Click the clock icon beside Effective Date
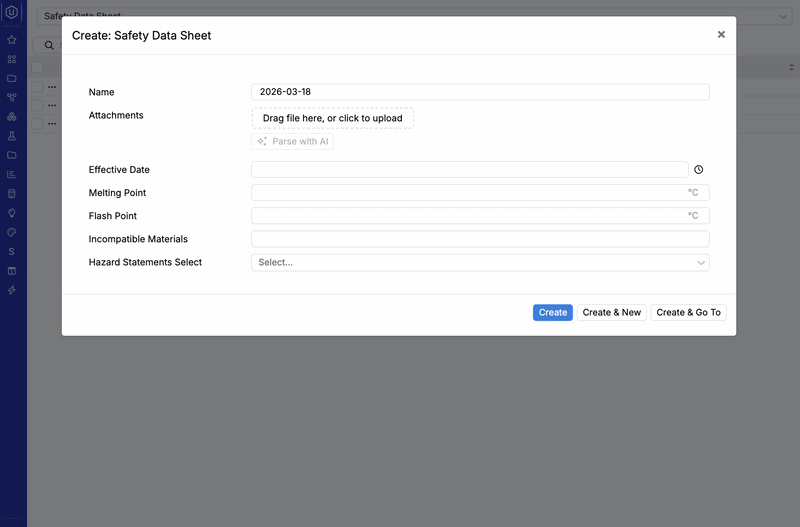 699,170
